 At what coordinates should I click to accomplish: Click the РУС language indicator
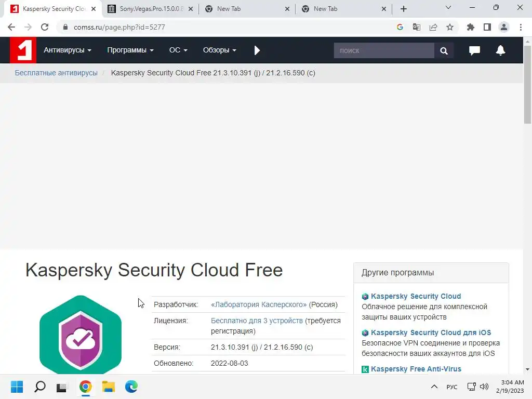tap(451, 387)
